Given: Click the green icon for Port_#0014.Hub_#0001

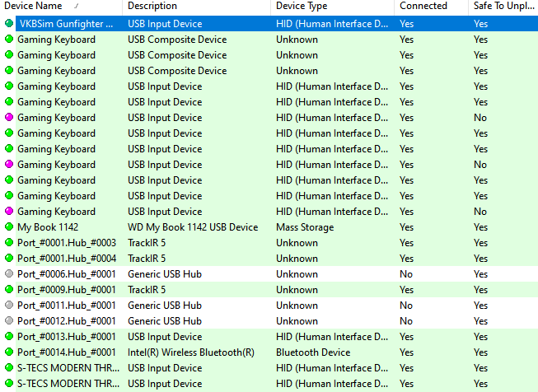Looking at the screenshot, I should [9, 352].
